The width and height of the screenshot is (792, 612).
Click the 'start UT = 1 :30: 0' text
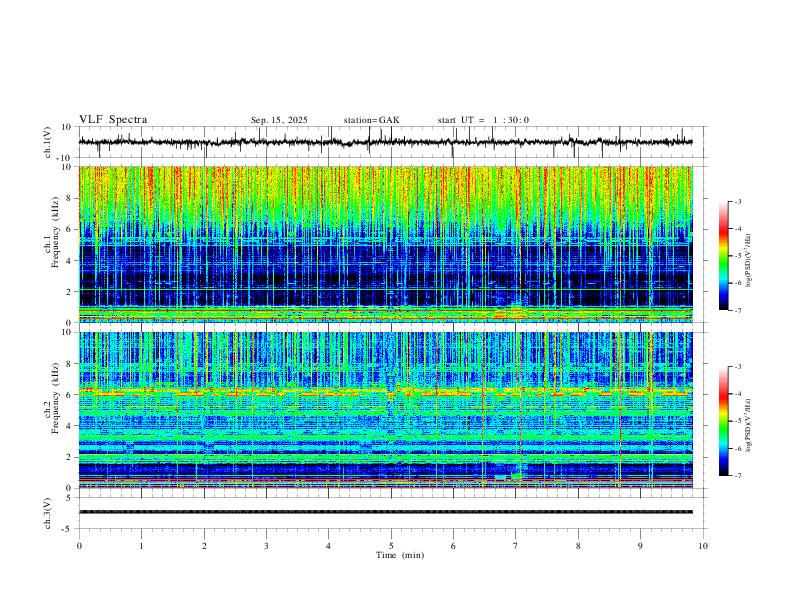click(x=483, y=120)
